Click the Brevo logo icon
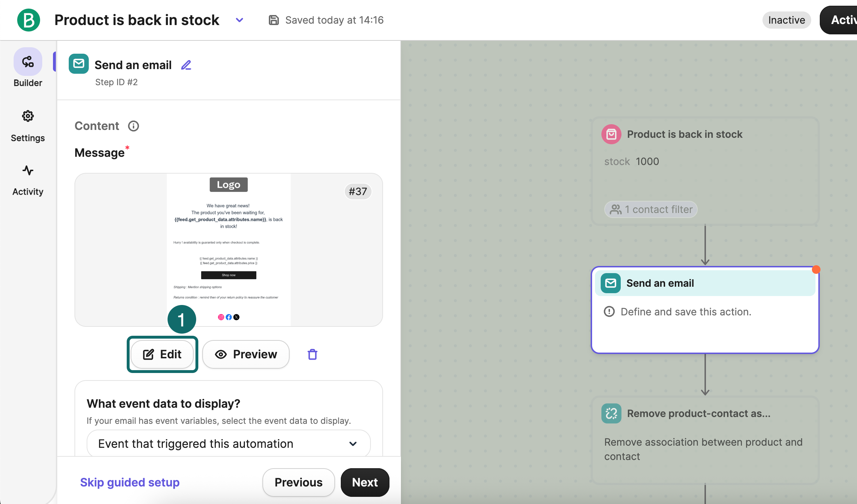 coord(28,20)
